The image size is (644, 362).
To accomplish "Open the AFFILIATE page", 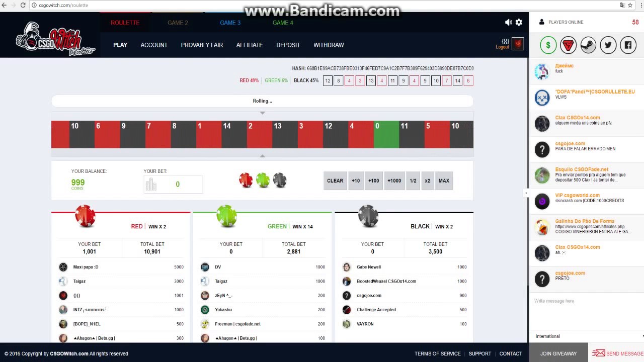I will [x=250, y=45].
